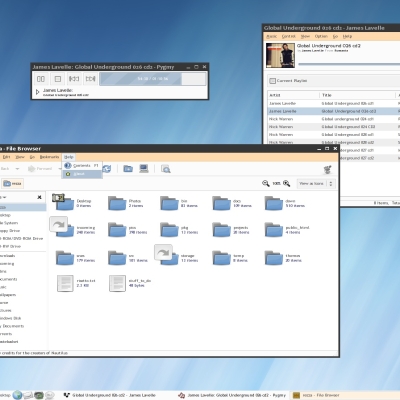The image size is (400, 400).
Task: Open the Music menu in the music player
Action: click(272, 36)
